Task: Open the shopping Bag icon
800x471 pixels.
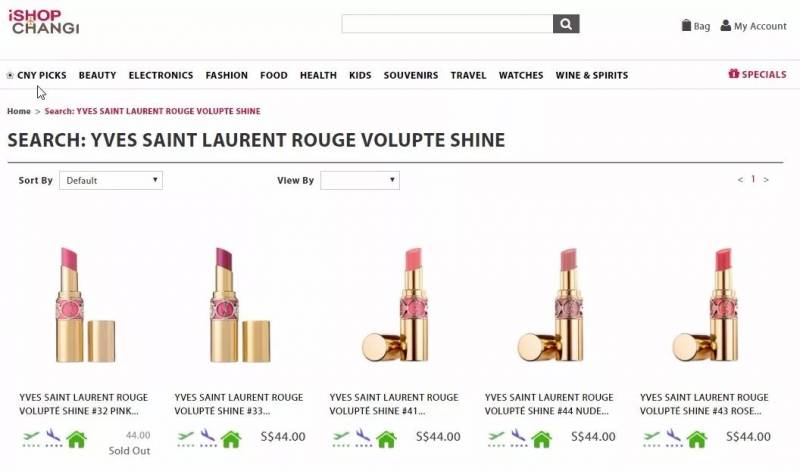Action: point(686,26)
